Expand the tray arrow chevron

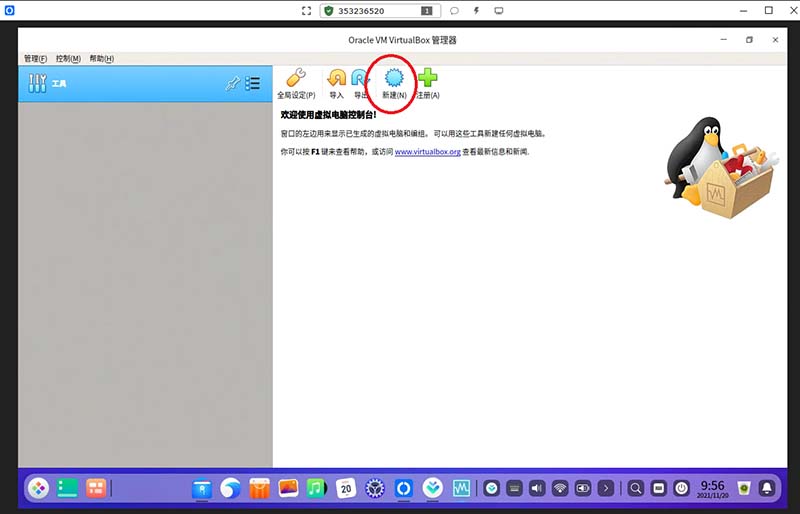click(606, 488)
